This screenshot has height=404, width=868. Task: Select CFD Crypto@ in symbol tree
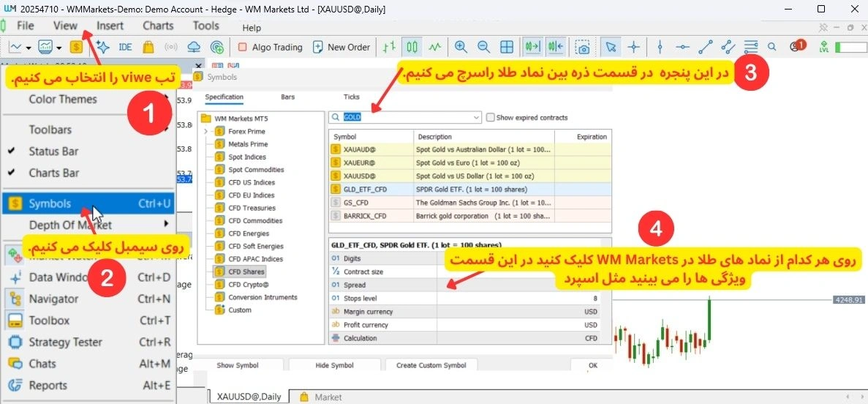pyautogui.click(x=248, y=284)
